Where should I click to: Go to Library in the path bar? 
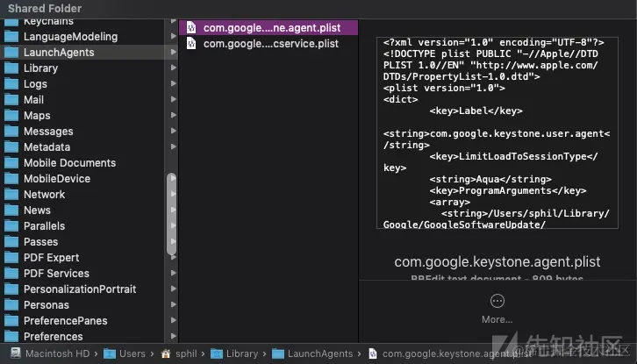(234, 353)
